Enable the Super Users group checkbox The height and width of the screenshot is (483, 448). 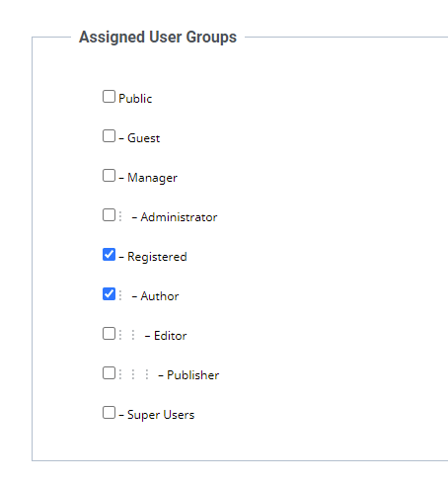[109, 413]
